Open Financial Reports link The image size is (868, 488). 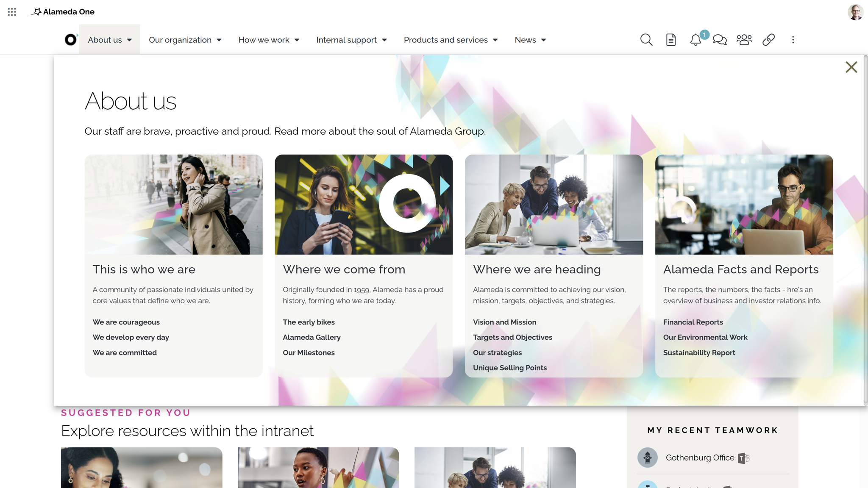pyautogui.click(x=693, y=322)
